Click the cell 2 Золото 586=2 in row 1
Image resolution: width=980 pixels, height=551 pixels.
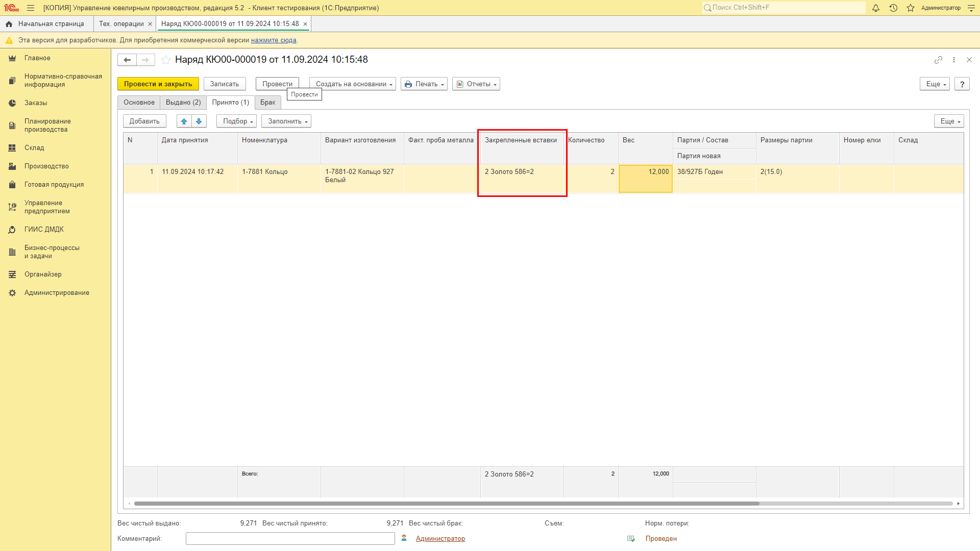pyautogui.click(x=522, y=179)
